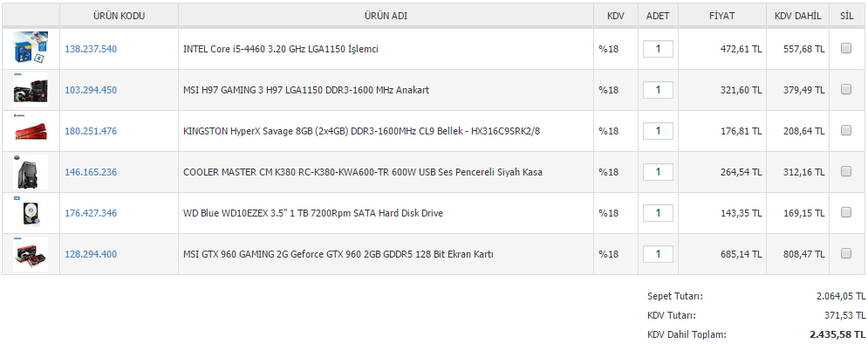Open the Intel Core i5-4460 processor thumbnail
868x344 pixels.
click(x=31, y=49)
